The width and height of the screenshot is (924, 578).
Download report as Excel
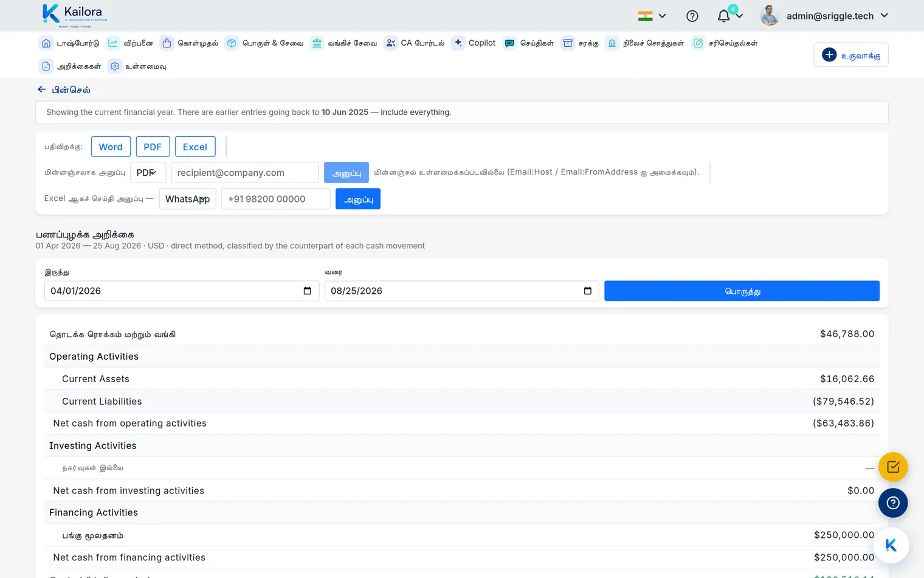pyautogui.click(x=195, y=147)
